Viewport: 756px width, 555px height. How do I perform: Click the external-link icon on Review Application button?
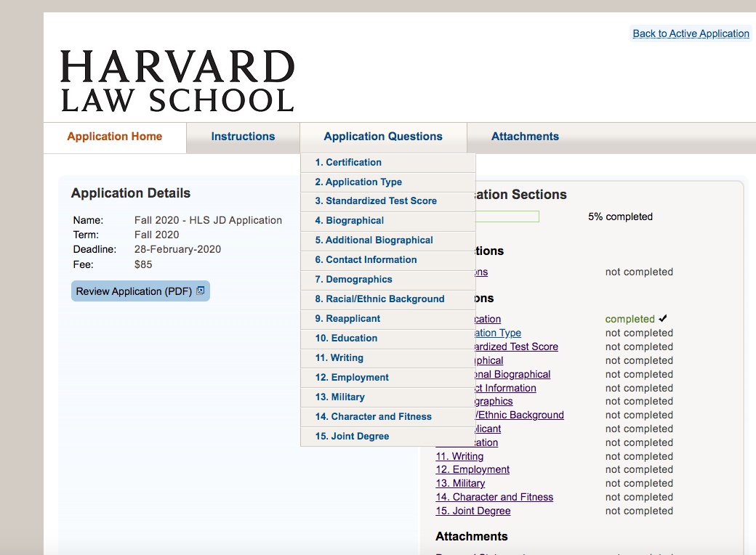click(201, 291)
